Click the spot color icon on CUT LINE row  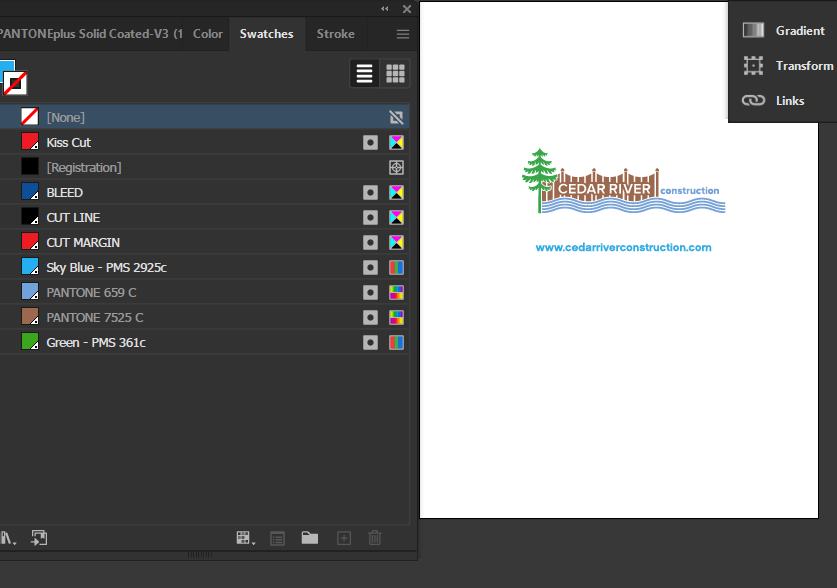pyautogui.click(x=370, y=218)
